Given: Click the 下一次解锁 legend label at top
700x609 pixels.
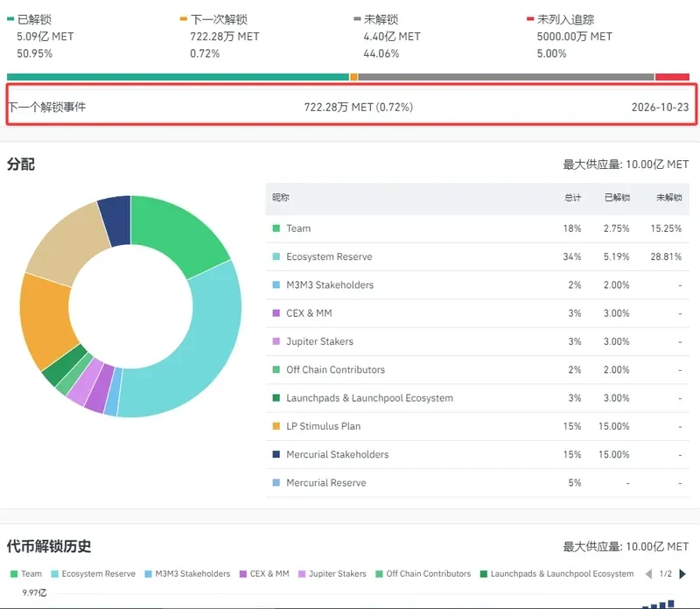Looking at the screenshot, I should (219, 19).
